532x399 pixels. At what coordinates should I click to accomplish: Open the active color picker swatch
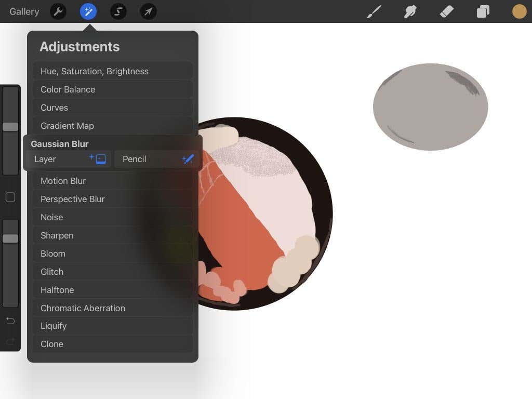(519, 11)
